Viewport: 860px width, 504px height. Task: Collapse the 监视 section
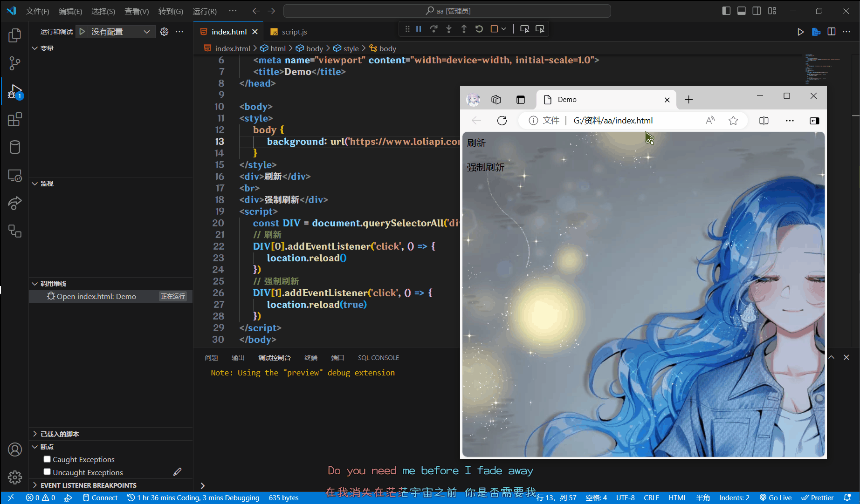point(34,184)
